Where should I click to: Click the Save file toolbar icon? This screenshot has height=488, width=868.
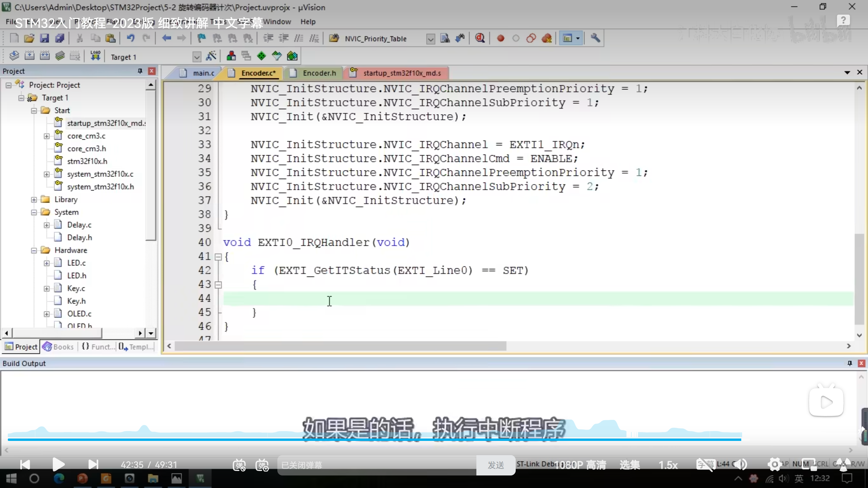click(x=44, y=38)
